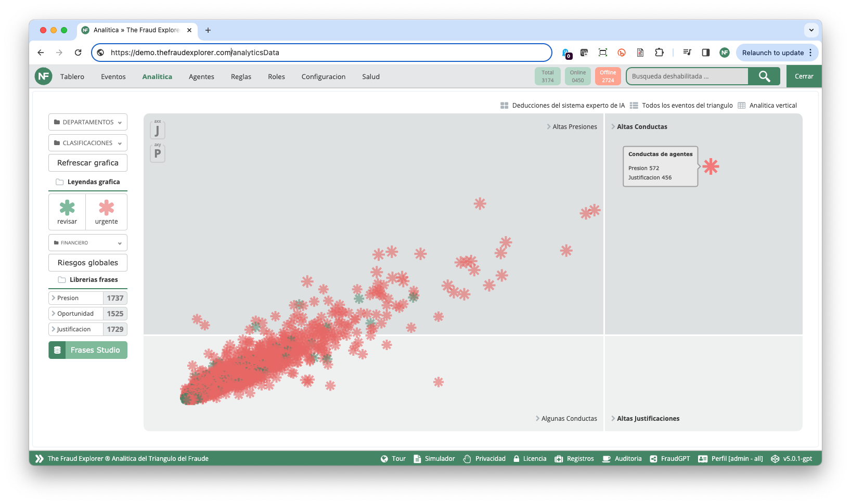Click the P axis icon
The image size is (851, 504).
(157, 153)
